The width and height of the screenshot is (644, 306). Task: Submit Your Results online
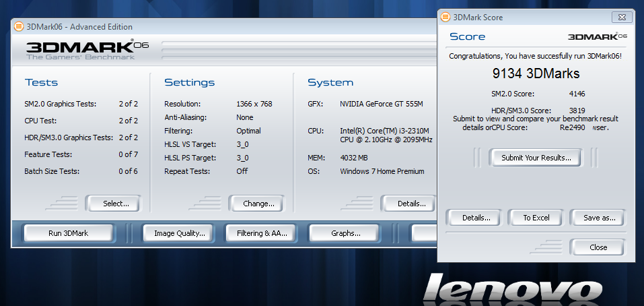click(536, 158)
